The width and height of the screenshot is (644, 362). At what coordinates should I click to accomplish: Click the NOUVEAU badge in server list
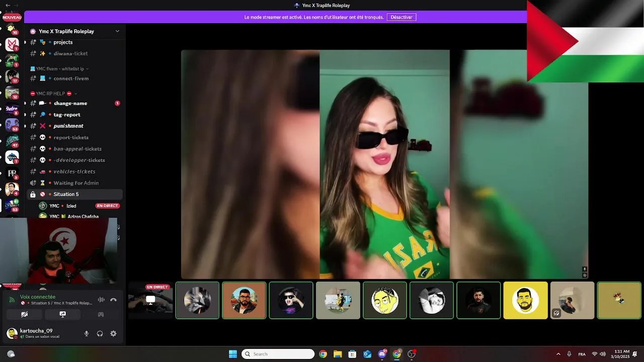pyautogui.click(x=12, y=17)
